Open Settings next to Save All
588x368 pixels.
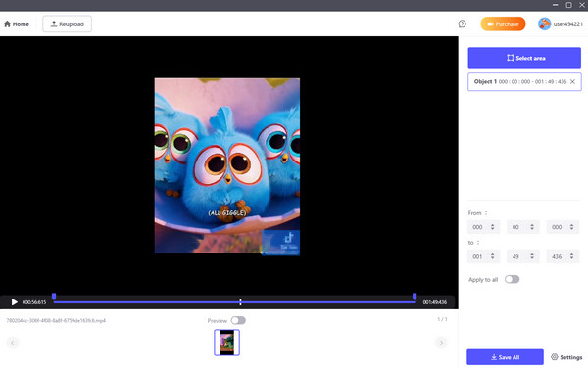tap(566, 357)
